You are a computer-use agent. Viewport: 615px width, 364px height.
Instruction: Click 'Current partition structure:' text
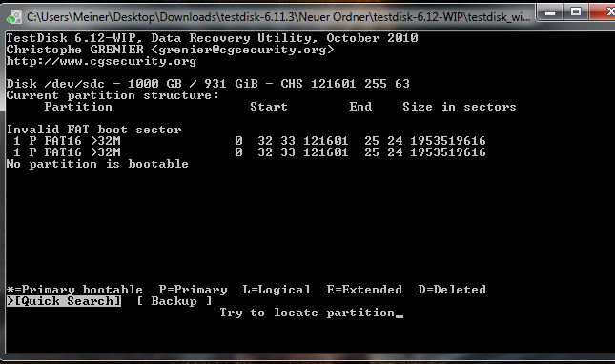113,95
